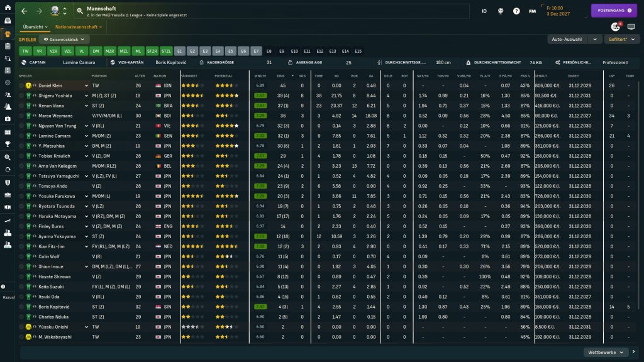Toggle selection circle for Renan Viana
This screenshot has width=644, height=362.
click(21, 106)
